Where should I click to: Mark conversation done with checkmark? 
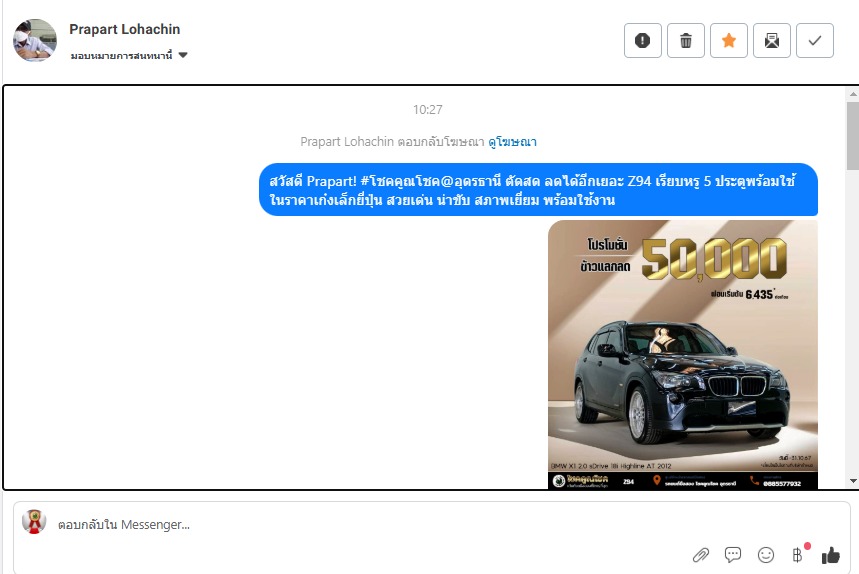click(x=815, y=41)
